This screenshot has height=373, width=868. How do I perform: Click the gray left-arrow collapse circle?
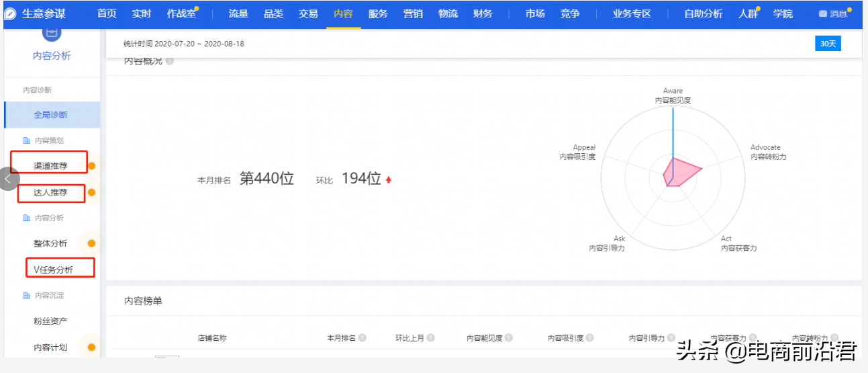8,179
